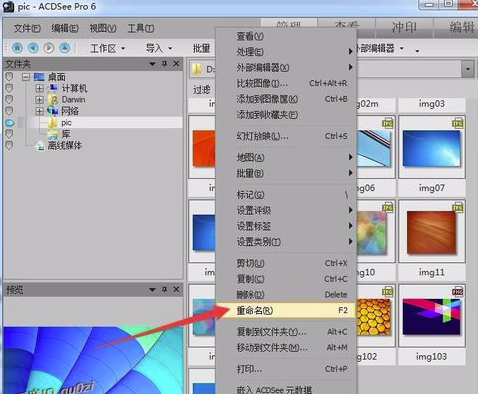478x394 pixels.
Task: Collapse the 桌面 tree node
Action: coord(26,77)
